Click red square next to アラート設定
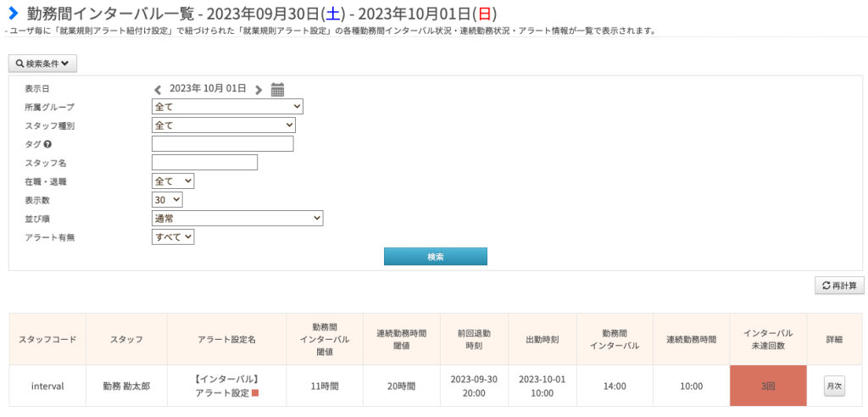Image resolution: width=868 pixels, height=417 pixels. [x=255, y=393]
